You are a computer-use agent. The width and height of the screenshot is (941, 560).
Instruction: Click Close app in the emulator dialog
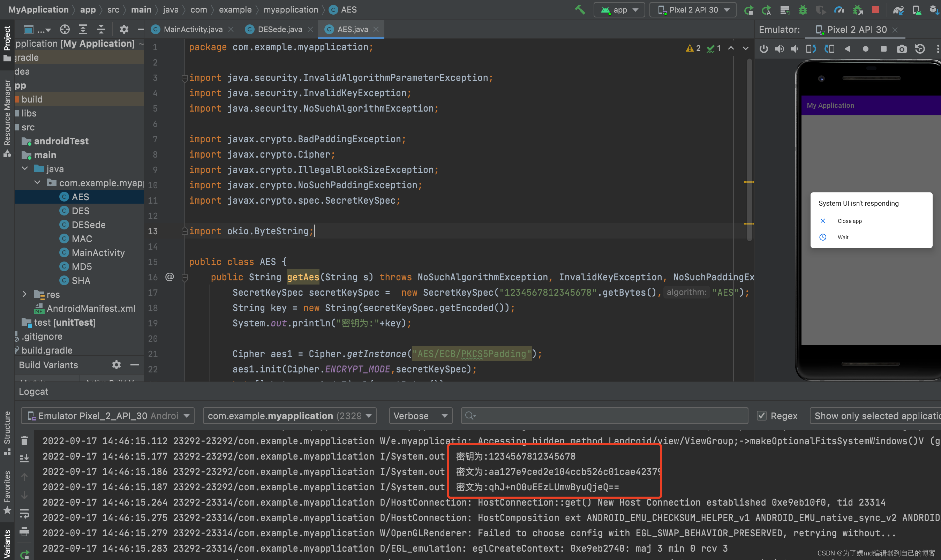[x=849, y=221]
